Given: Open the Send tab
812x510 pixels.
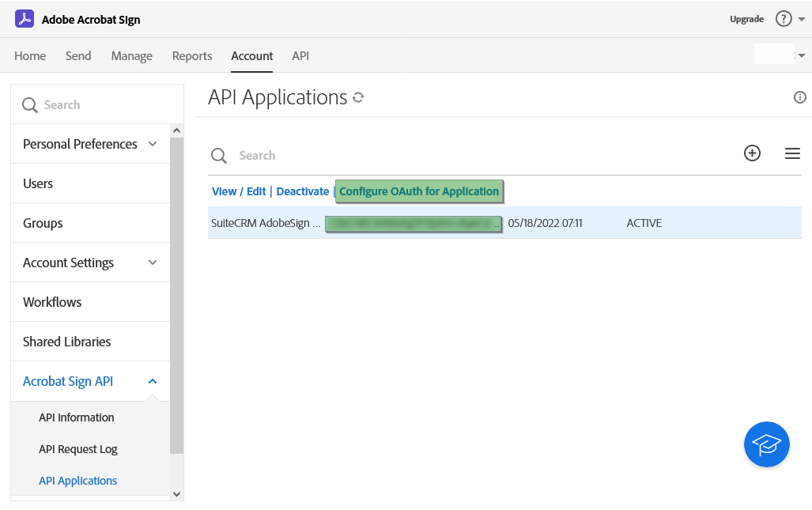Looking at the screenshot, I should point(78,56).
